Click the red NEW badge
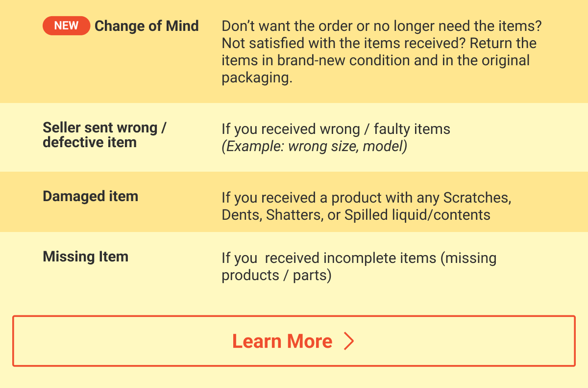The width and height of the screenshot is (588, 388). click(x=66, y=26)
